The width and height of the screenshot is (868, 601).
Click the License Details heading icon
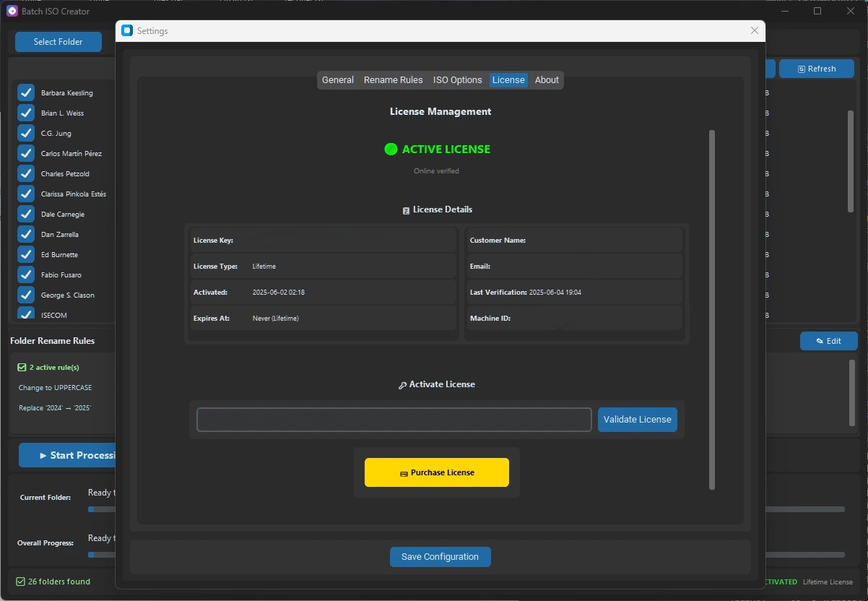pos(406,210)
